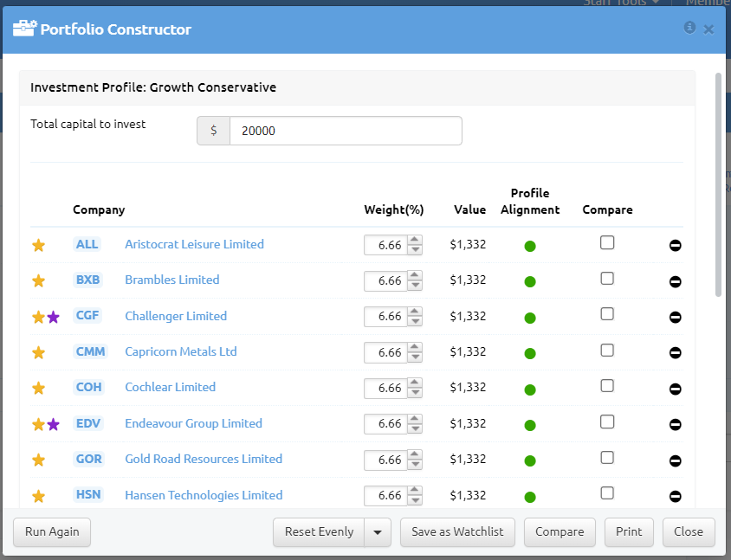Click the Company column header

coord(99,210)
